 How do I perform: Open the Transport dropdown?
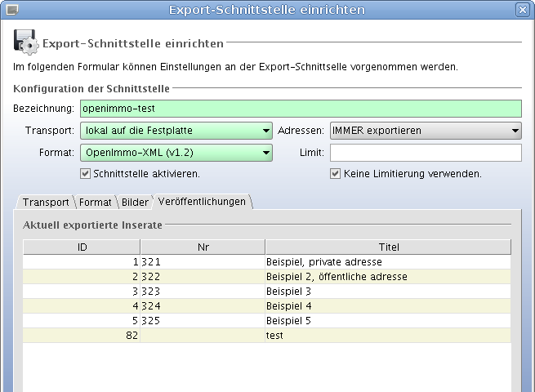click(176, 131)
